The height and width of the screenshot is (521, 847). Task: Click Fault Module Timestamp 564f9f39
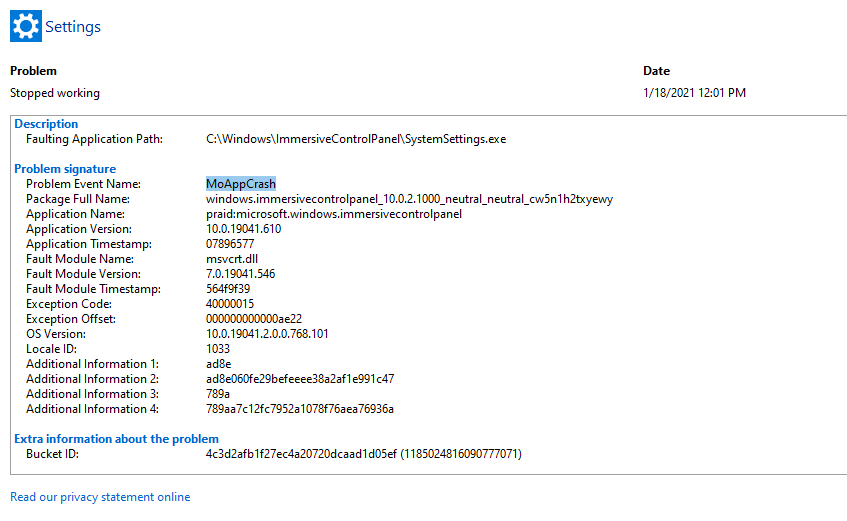[x=228, y=289]
